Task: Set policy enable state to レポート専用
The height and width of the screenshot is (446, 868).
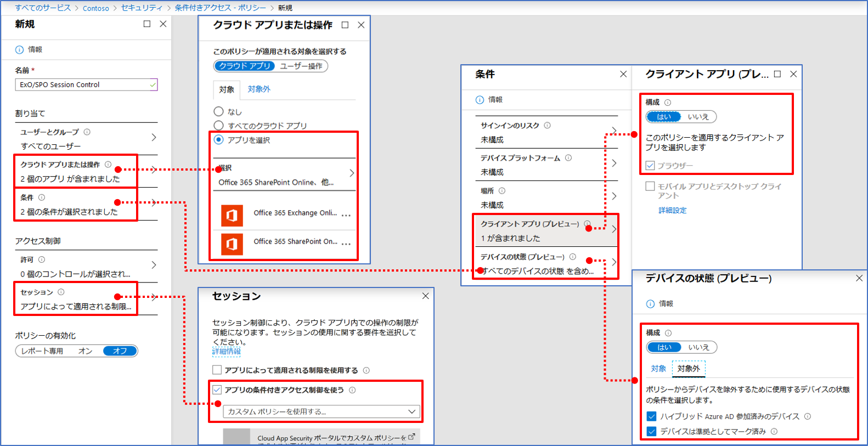Action: tap(42, 351)
